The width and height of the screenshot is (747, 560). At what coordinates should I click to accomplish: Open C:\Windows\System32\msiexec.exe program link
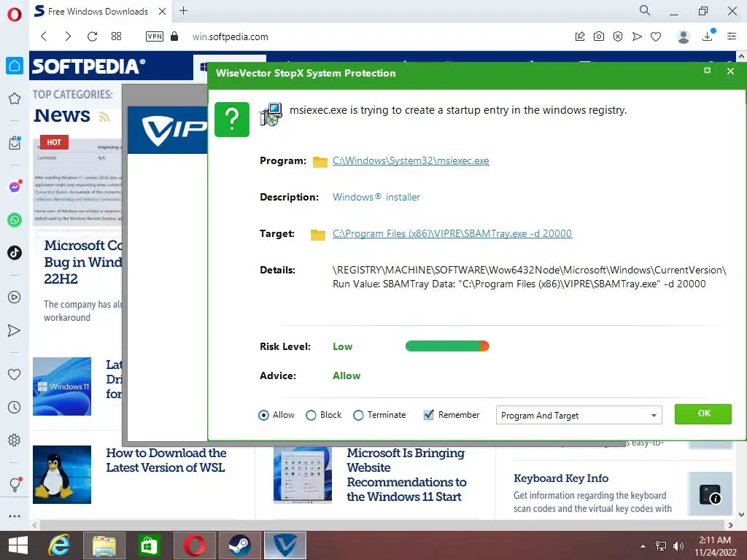(x=411, y=161)
